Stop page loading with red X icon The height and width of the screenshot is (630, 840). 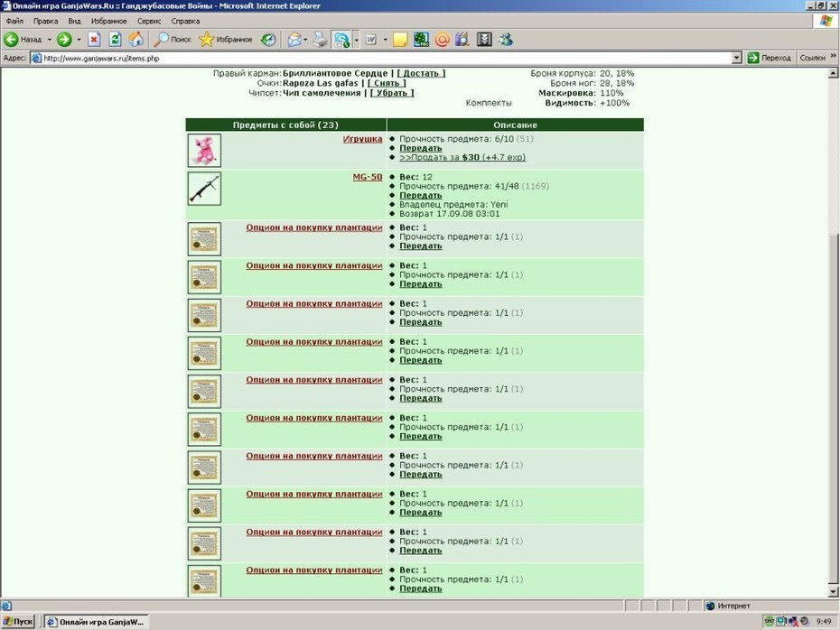94,40
